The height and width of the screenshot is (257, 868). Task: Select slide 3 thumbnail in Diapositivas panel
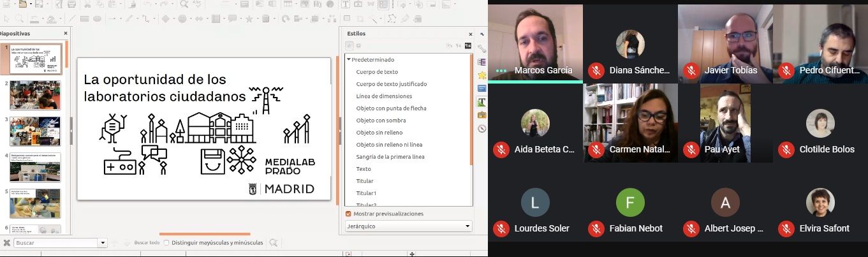tap(35, 131)
